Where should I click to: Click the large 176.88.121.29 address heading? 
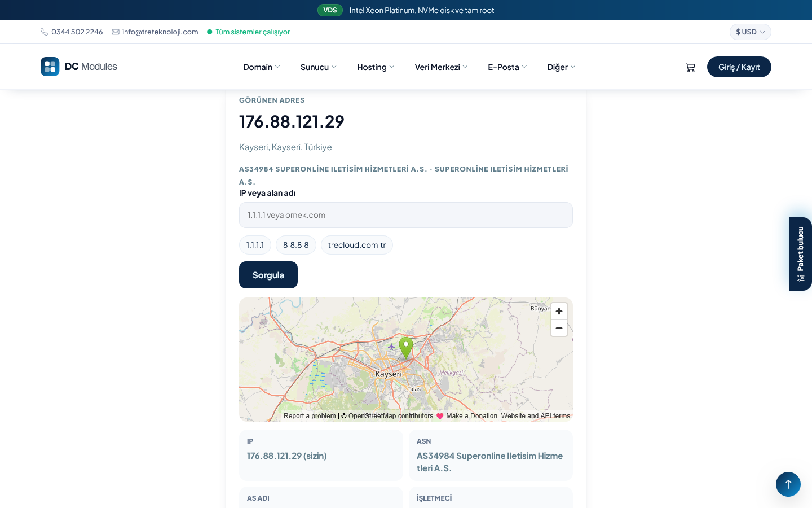pos(292,121)
